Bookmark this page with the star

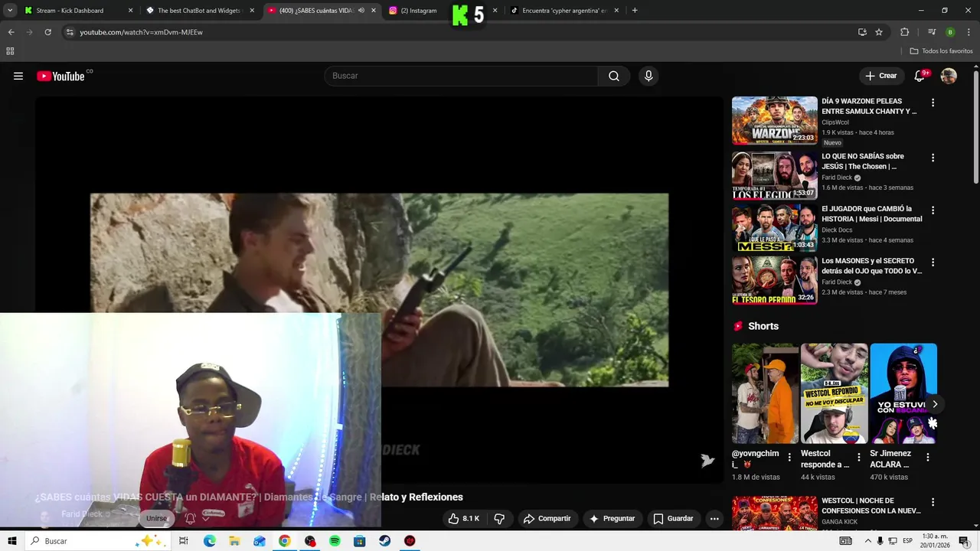click(x=879, y=32)
